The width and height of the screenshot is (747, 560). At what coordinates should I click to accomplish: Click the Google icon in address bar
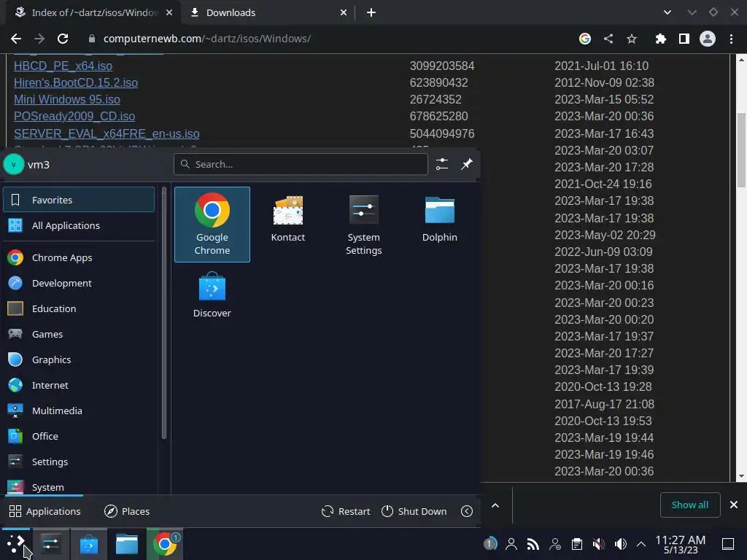[585, 39]
